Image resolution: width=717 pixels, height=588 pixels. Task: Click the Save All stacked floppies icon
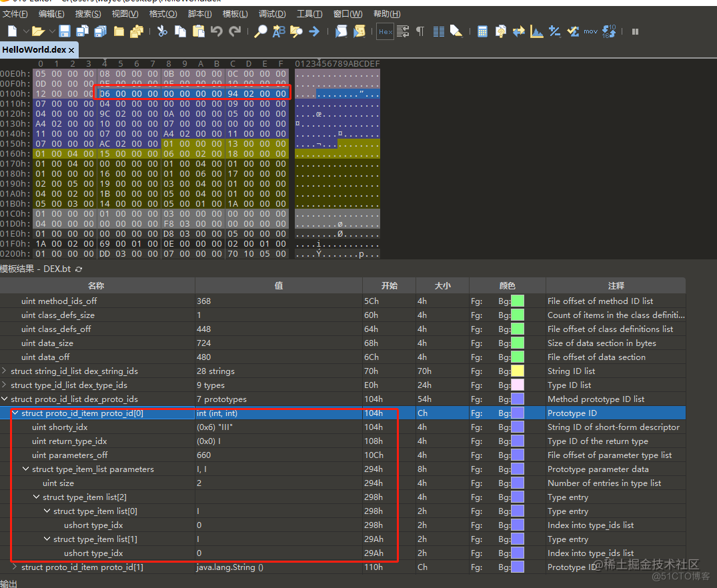[x=100, y=31]
